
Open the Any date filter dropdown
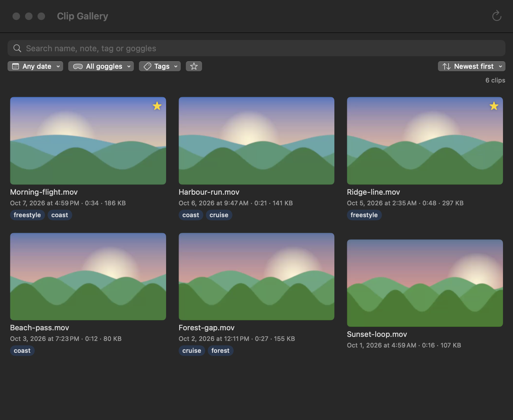click(35, 66)
